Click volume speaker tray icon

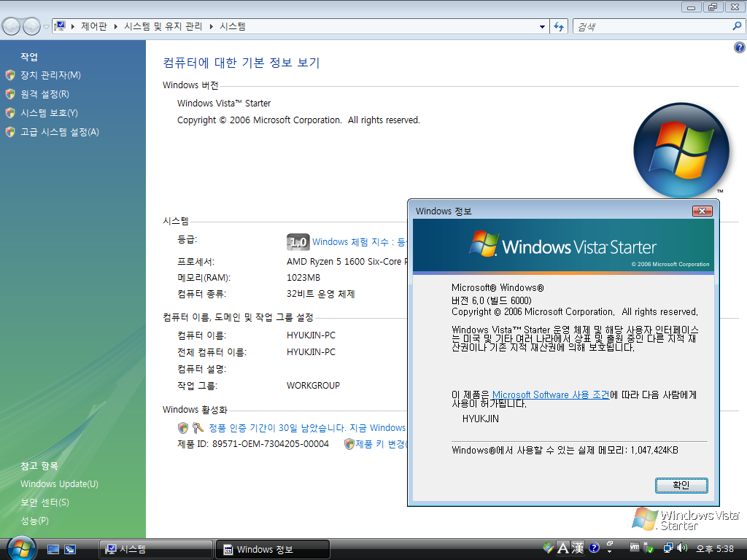coord(682,548)
